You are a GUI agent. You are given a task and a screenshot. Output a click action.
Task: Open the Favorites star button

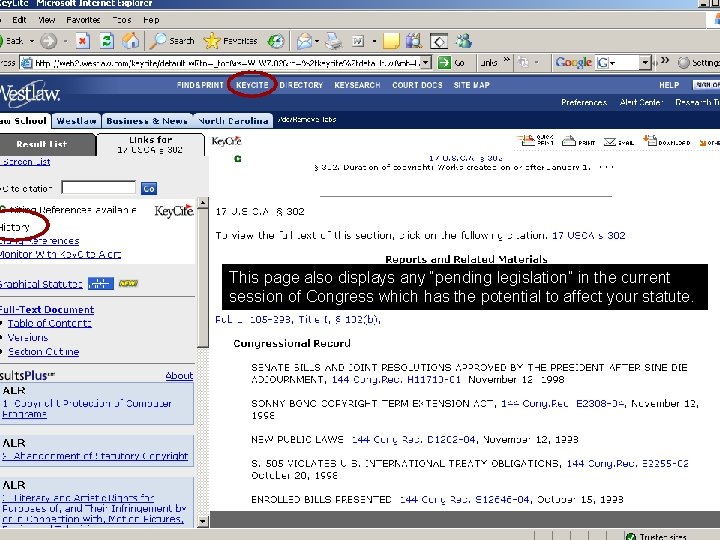[230, 41]
